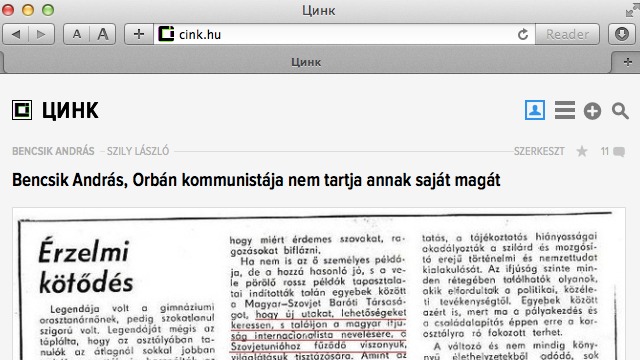Select the Цинк tab
The width and height of the screenshot is (640, 360).
coord(306,62)
